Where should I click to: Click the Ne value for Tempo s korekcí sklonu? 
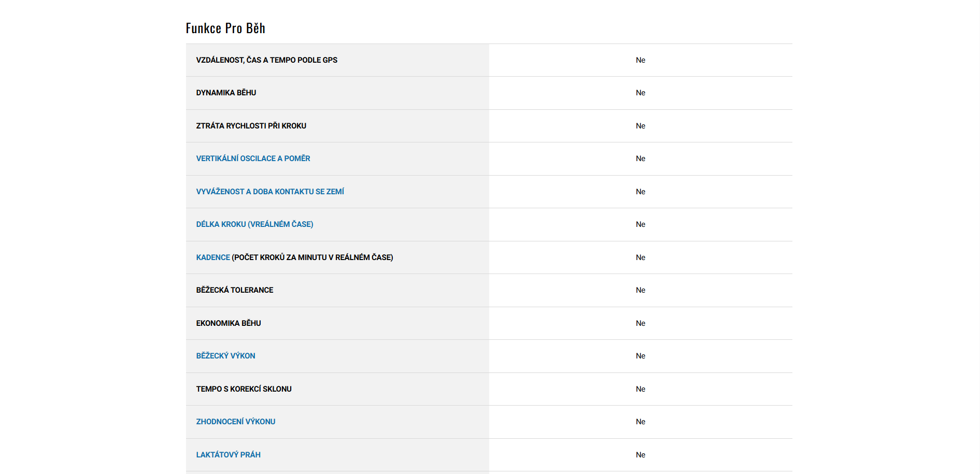641,389
